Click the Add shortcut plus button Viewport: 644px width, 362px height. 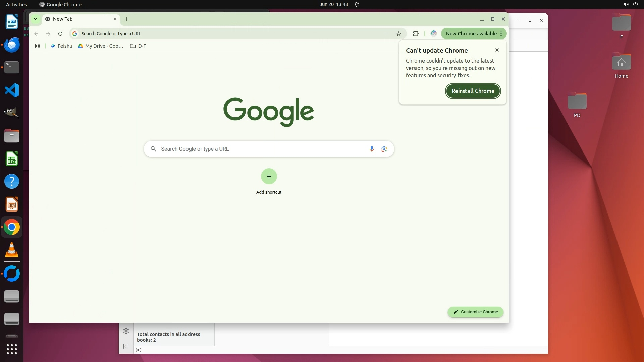pos(269,176)
